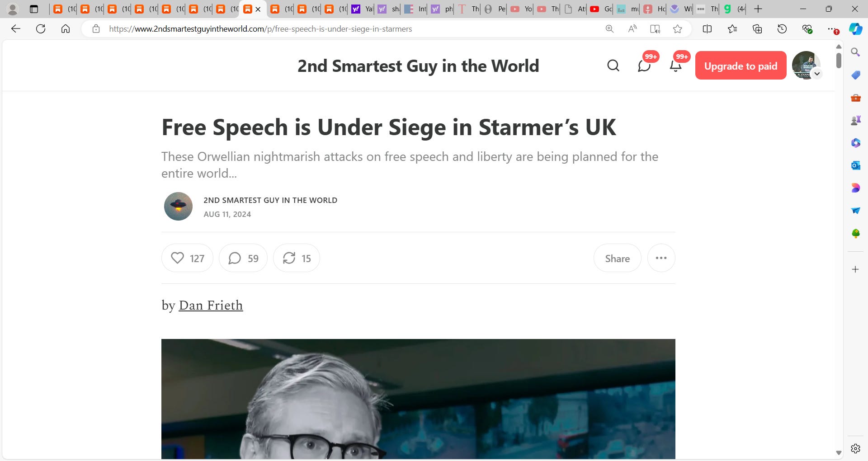Open Substack notifications bell
The image size is (868, 461).
point(675,66)
